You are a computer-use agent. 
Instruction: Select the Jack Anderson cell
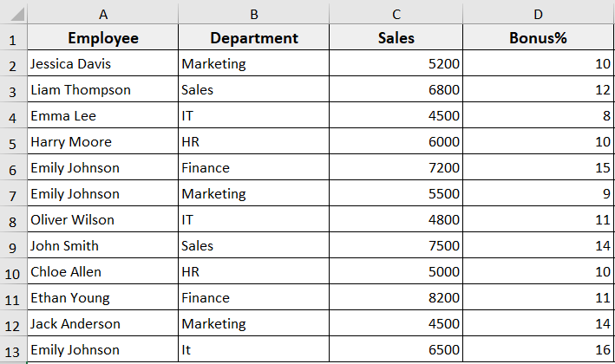(x=102, y=324)
